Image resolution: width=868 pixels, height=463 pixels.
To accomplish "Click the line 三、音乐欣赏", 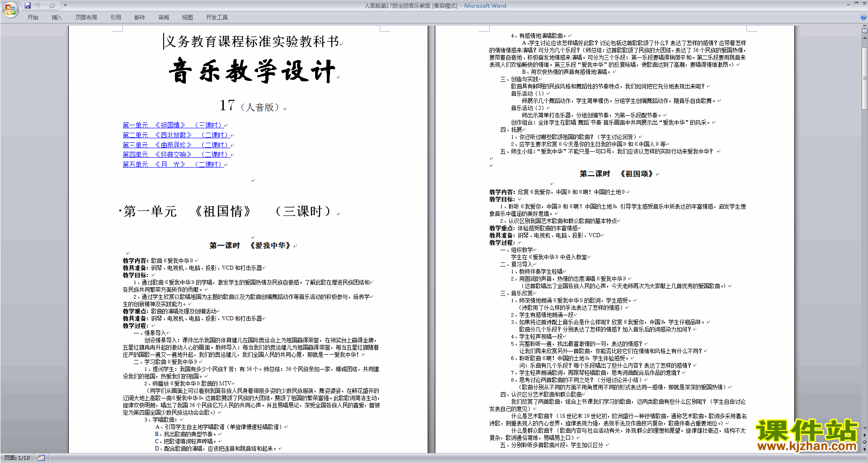I will click(516, 293).
